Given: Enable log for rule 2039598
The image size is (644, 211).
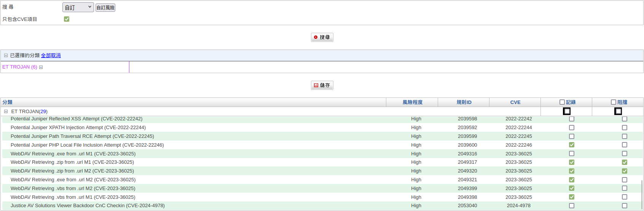Looking at the screenshot, I should tap(571, 119).
